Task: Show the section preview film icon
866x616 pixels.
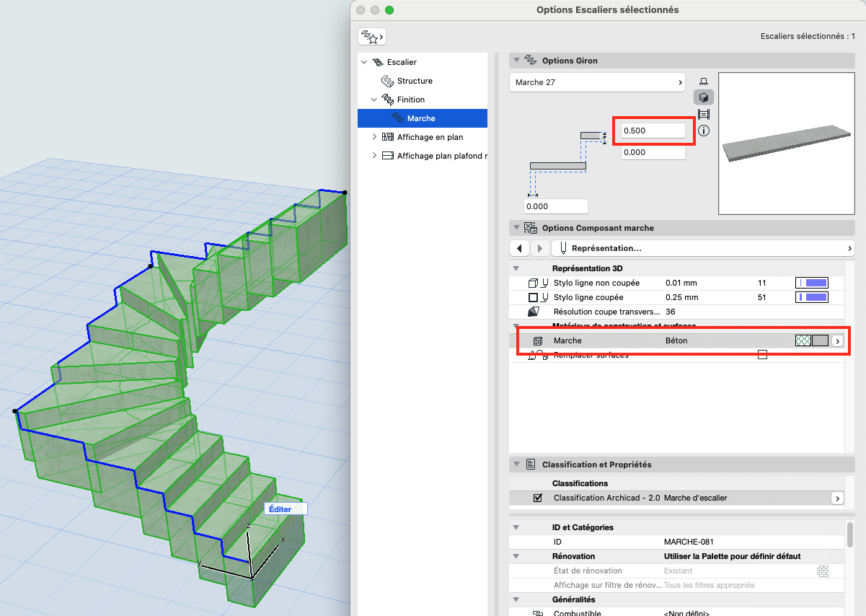Action: [704, 114]
